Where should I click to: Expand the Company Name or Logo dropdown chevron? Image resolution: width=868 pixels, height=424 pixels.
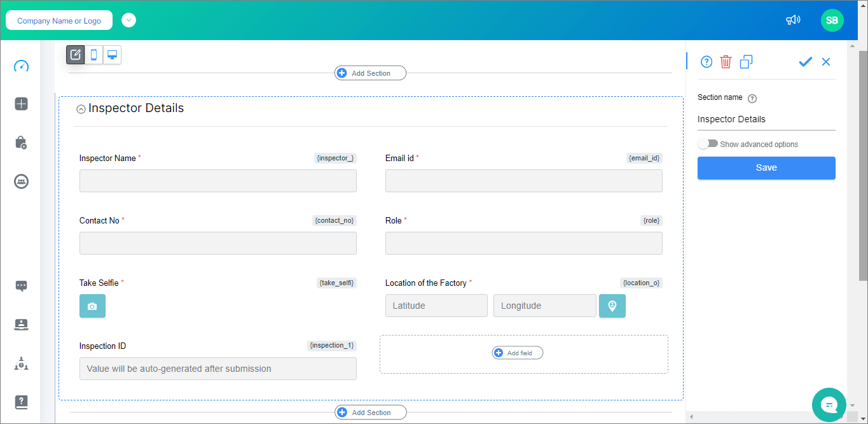coord(128,20)
